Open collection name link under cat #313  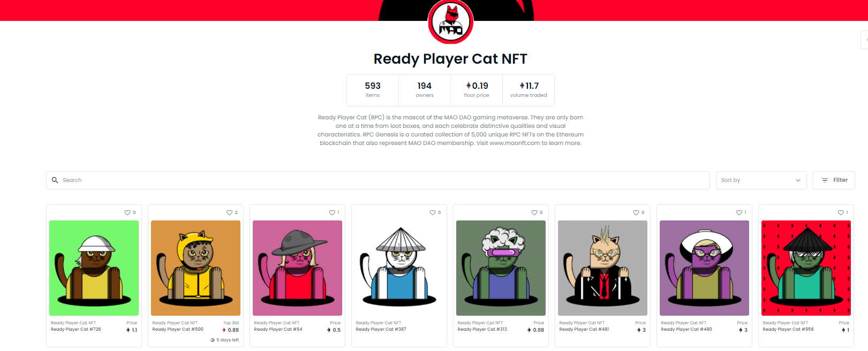[x=480, y=323]
